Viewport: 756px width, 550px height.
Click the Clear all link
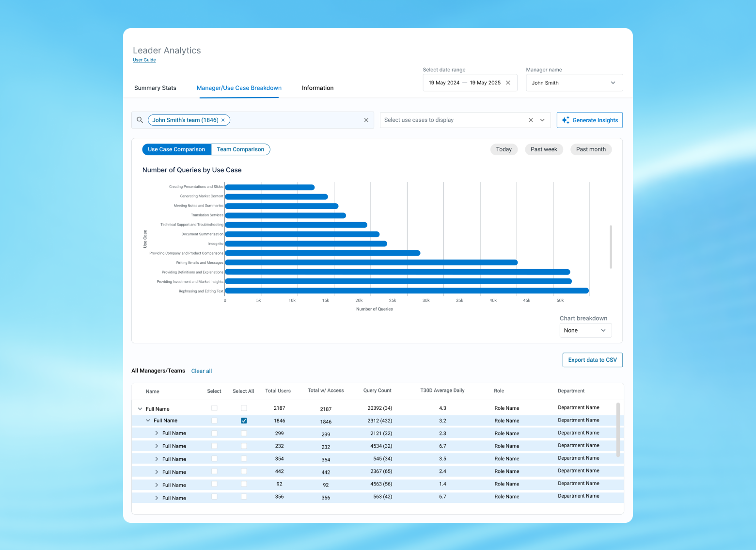[x=202, y=371]
